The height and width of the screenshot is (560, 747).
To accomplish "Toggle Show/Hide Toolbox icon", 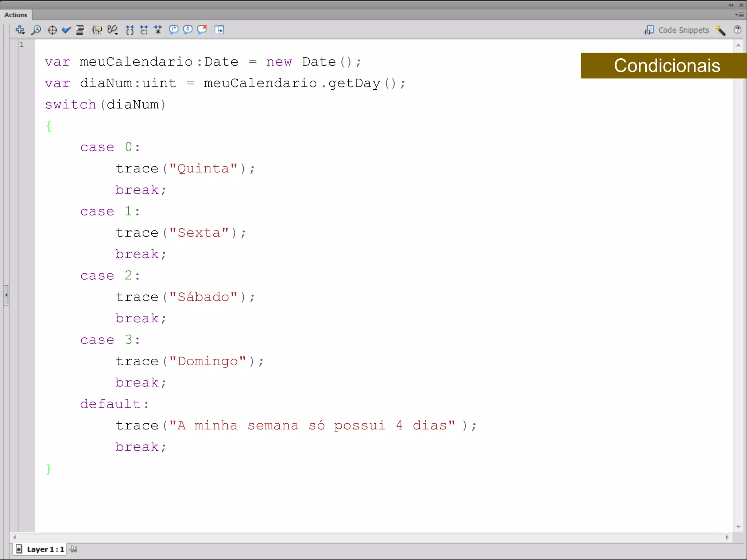I will pyautogui.click(x=219, y=30).
